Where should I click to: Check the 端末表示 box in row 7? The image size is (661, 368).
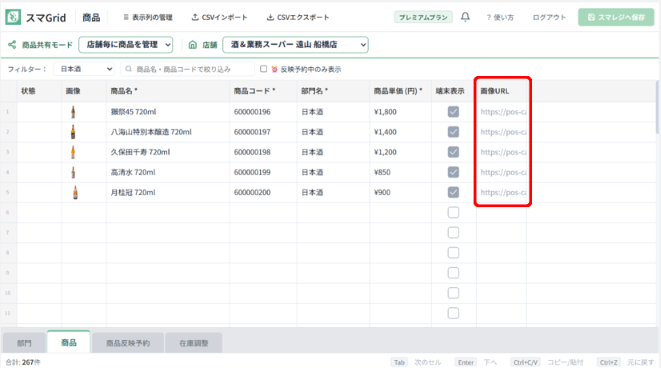453,233
